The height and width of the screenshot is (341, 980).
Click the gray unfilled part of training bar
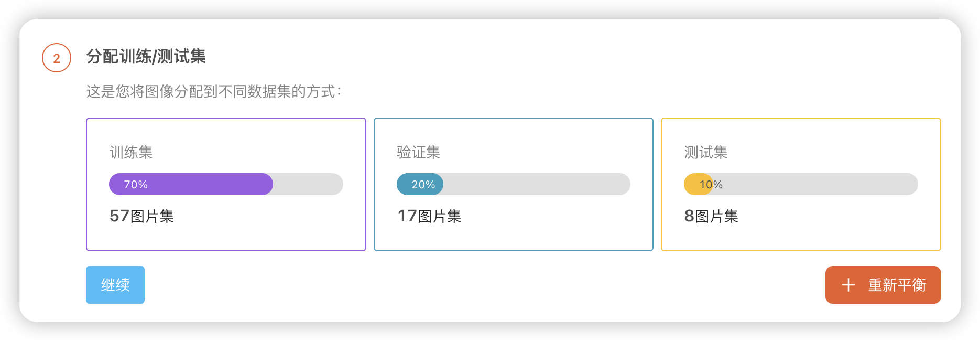308,184
